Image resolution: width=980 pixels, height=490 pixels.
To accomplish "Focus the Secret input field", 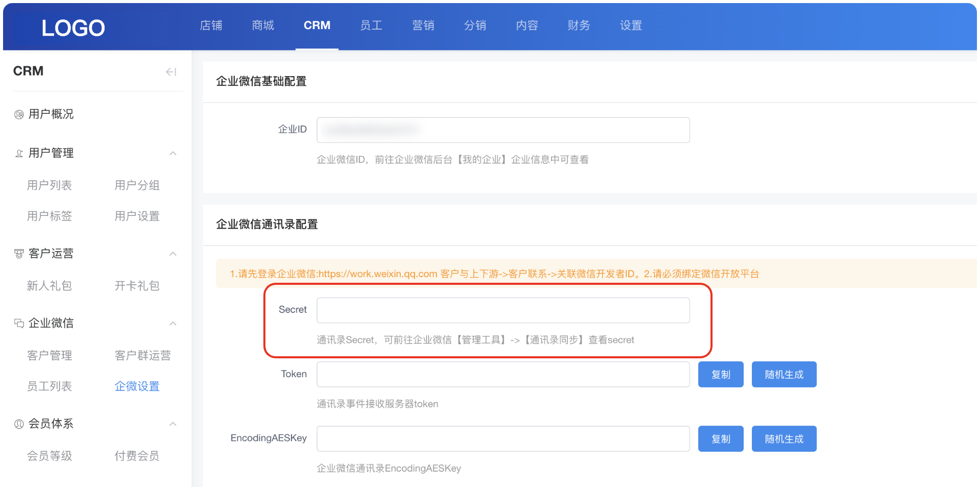I will (x=503, y=310).
